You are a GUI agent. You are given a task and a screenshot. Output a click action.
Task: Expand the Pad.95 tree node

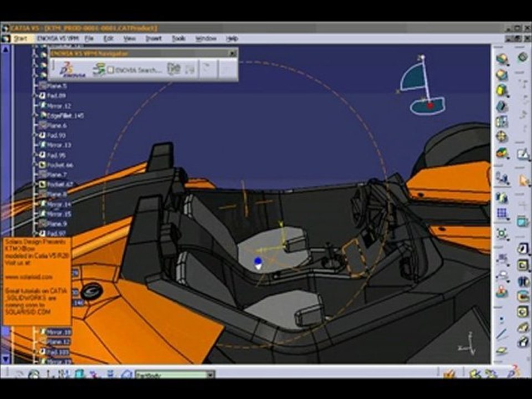35,155
